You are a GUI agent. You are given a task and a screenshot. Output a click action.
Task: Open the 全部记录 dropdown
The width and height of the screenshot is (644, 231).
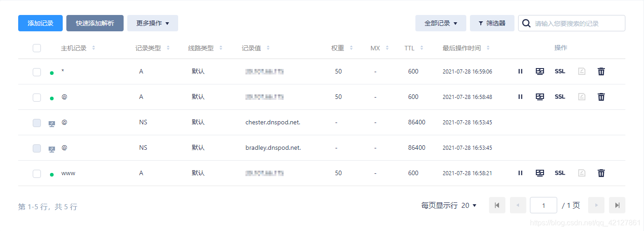(441, 23)
